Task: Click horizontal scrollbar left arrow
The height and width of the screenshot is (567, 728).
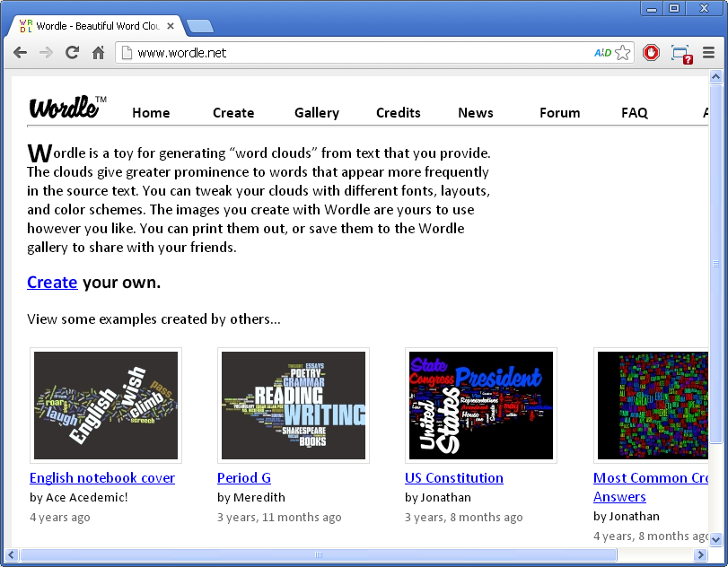Action: click(11, 554)
